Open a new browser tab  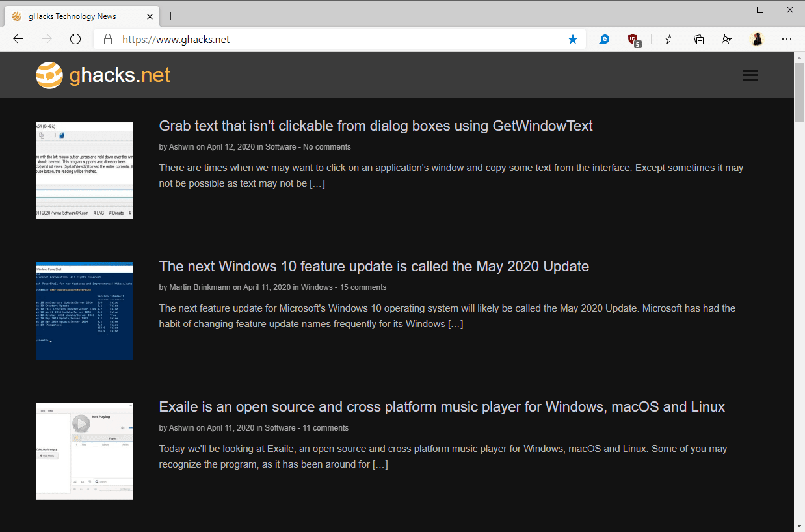point(171,16)
